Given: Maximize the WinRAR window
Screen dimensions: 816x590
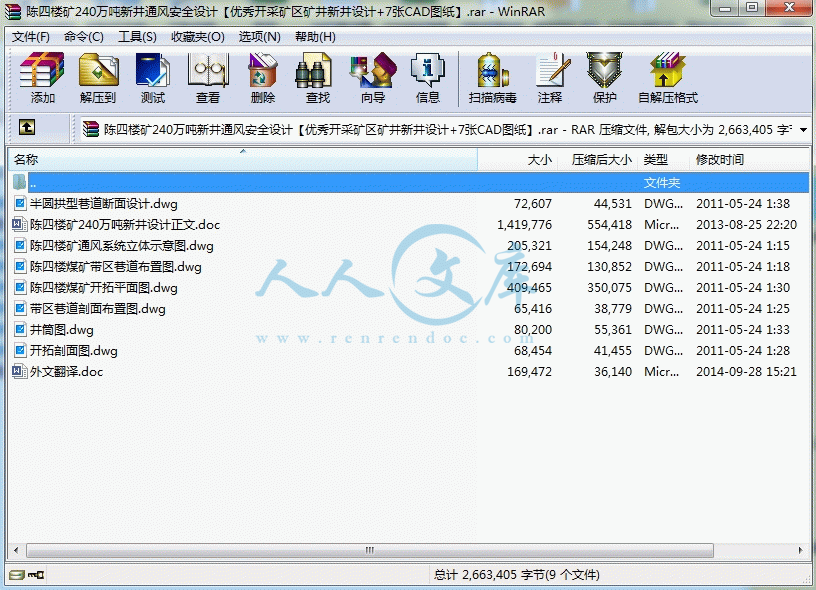Looking at the screenshot, I should click(x=751, y=8).
